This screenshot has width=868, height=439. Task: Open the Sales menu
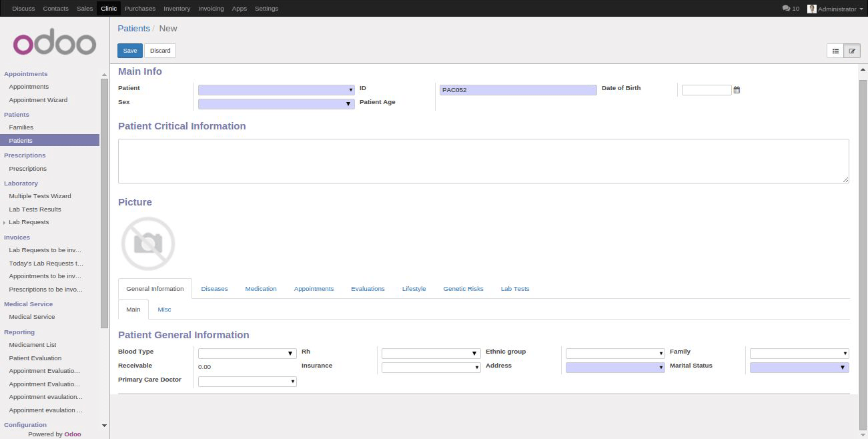point(85,9)
